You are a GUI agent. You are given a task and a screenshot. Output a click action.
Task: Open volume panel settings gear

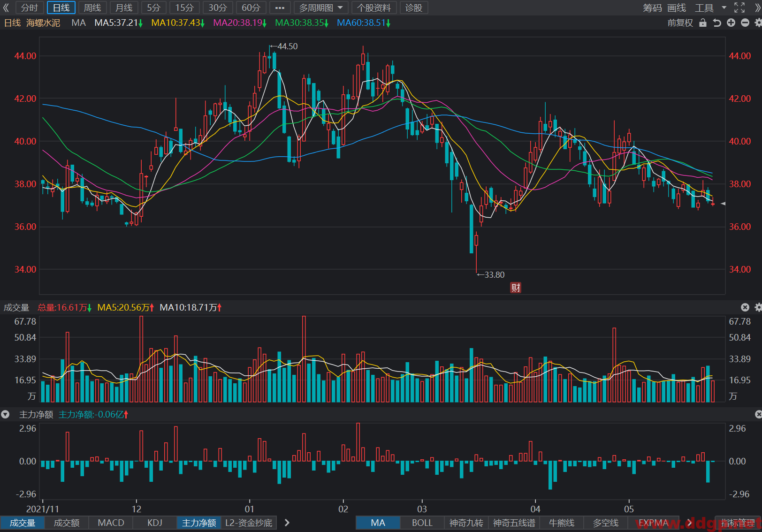(758, 307)
